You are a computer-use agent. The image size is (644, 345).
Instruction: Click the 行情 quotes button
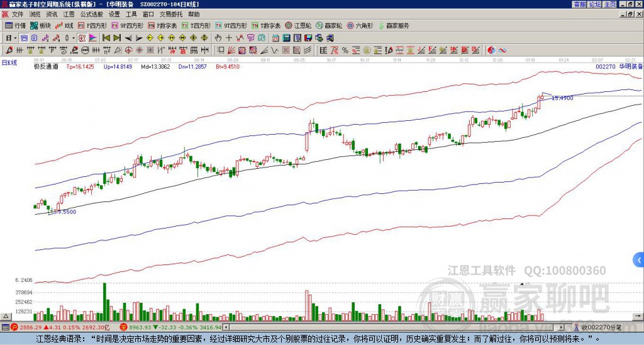(16, 25)
